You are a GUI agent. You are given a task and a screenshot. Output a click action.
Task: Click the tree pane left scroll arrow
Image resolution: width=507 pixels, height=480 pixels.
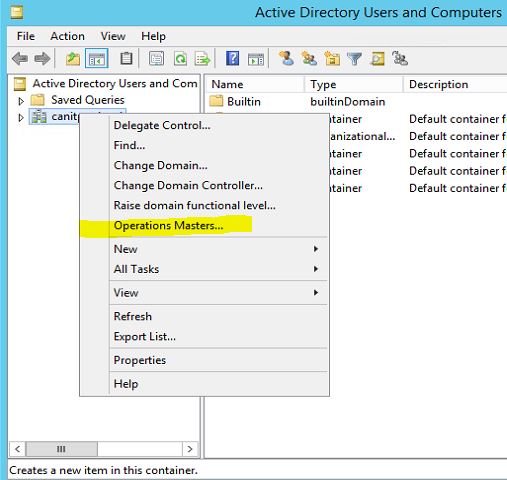pyautogui.click(x=18, y=449)
